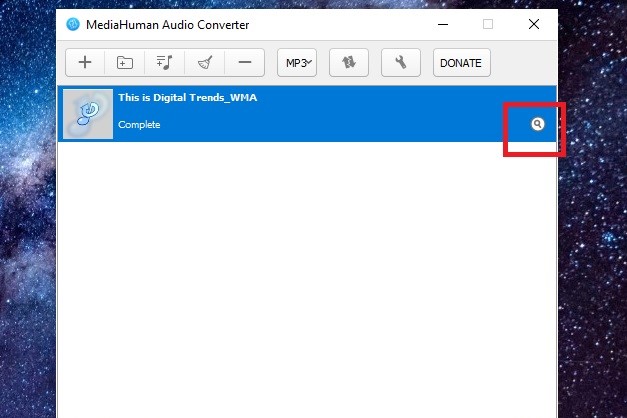The width and height of the screenshot is (627, 418).
Task: Click the MediaHuman app icon in title bar
Action: [73, 24]
